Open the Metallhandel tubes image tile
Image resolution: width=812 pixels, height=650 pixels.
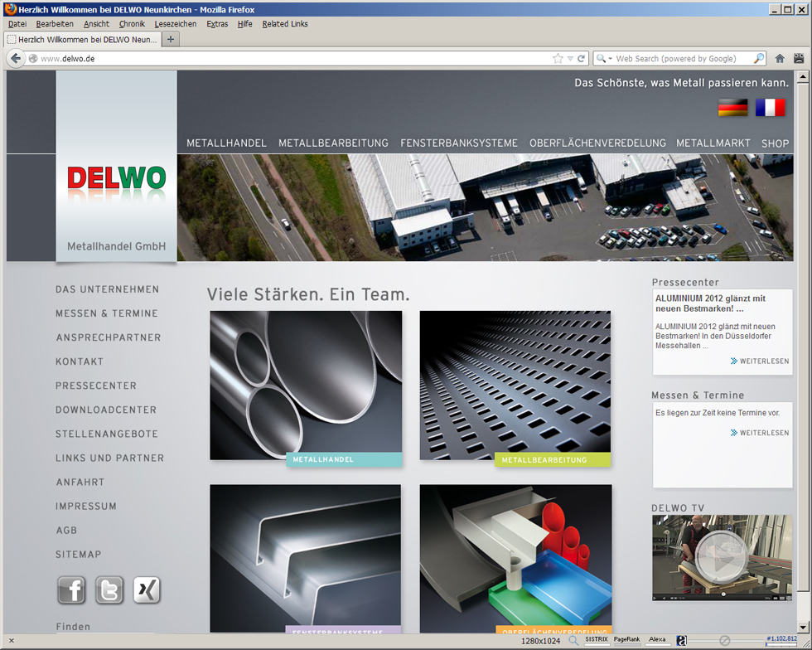(306, 386)
